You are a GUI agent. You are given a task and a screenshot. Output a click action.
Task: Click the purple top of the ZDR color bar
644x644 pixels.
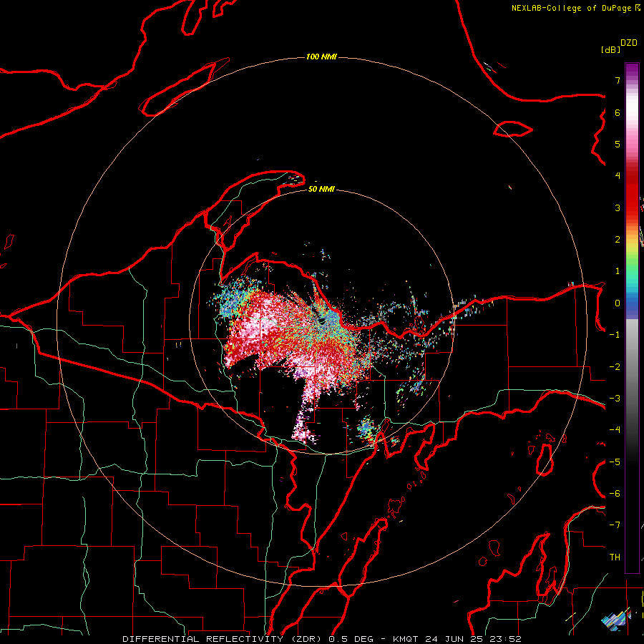632,72
